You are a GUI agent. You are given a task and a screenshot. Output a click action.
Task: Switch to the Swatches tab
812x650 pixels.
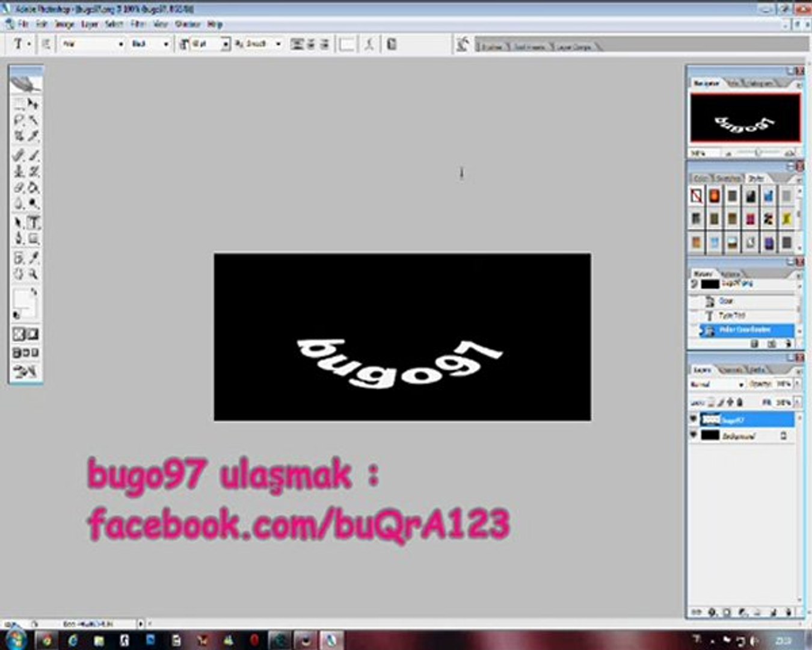[x=728, y=178]
